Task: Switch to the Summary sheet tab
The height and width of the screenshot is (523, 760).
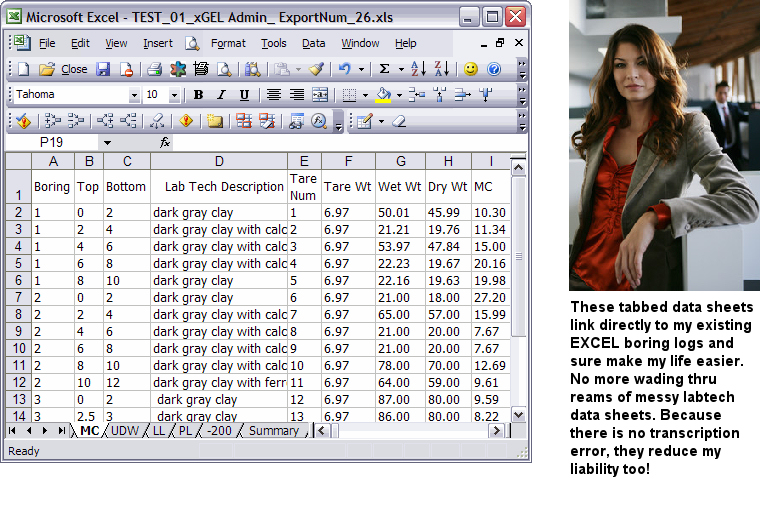Action: click(x=274, y=431)
